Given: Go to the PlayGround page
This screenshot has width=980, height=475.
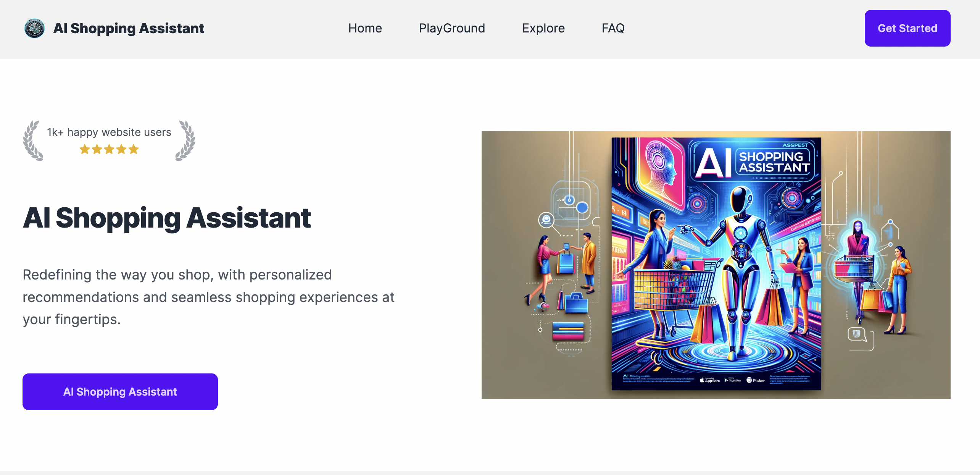Looking at the screenshot, I should 452,28.
